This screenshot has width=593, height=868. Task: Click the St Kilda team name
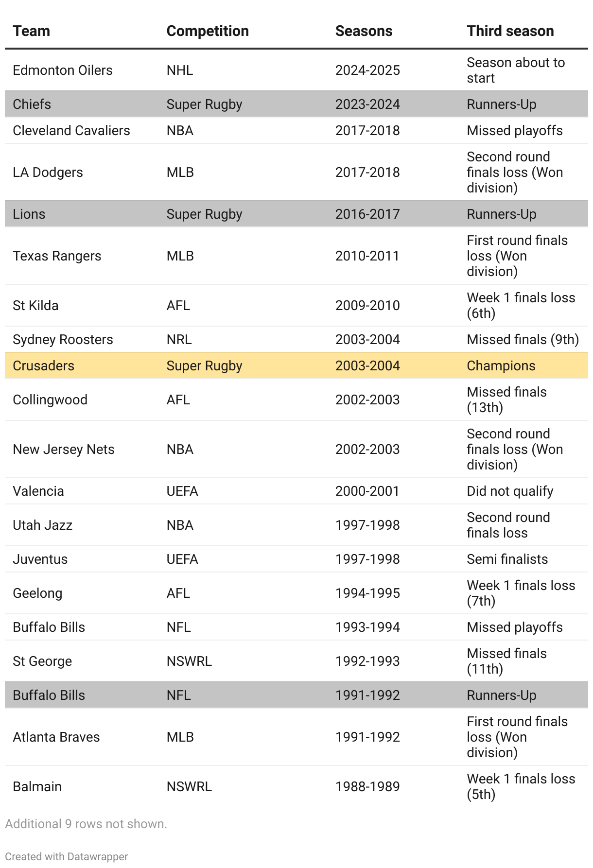(35, 306)
